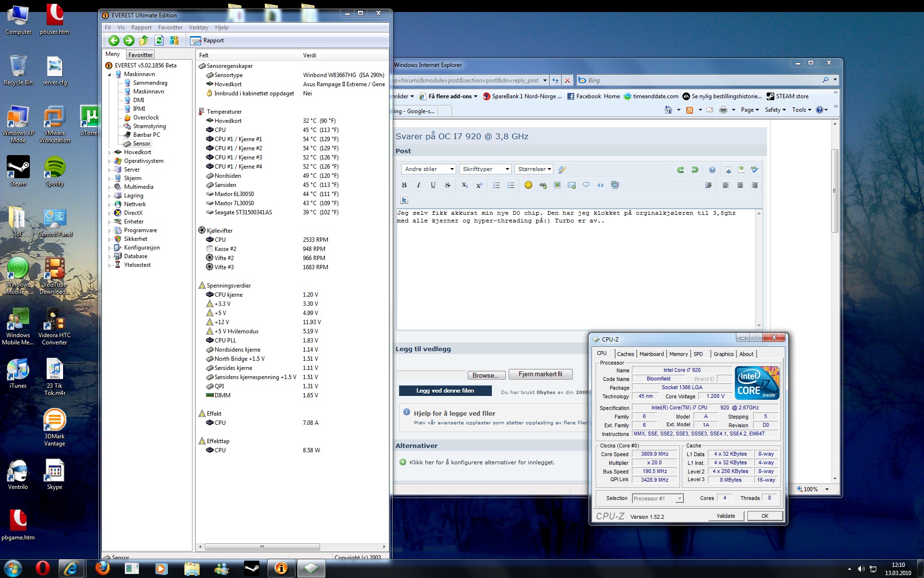The width and height of the screenshot is (924, 578).
Task: Insert a bulleted list in the post editor
Action: tap(496, 185)
